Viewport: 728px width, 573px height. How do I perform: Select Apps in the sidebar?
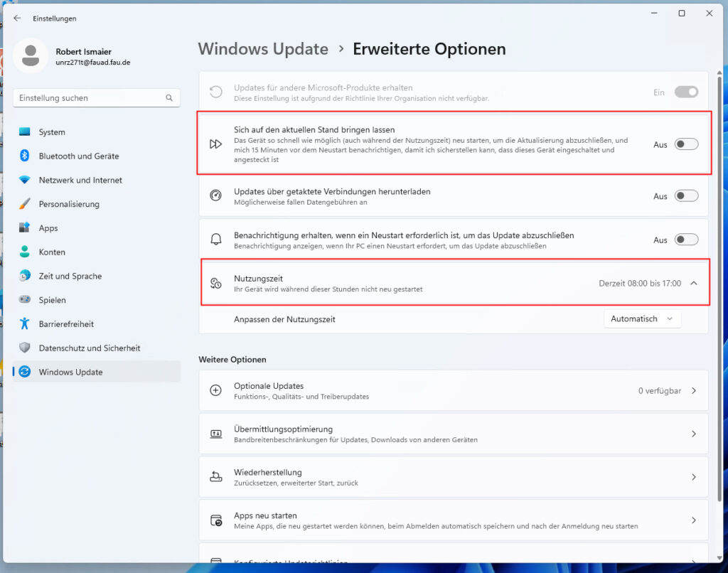[48, 228]
